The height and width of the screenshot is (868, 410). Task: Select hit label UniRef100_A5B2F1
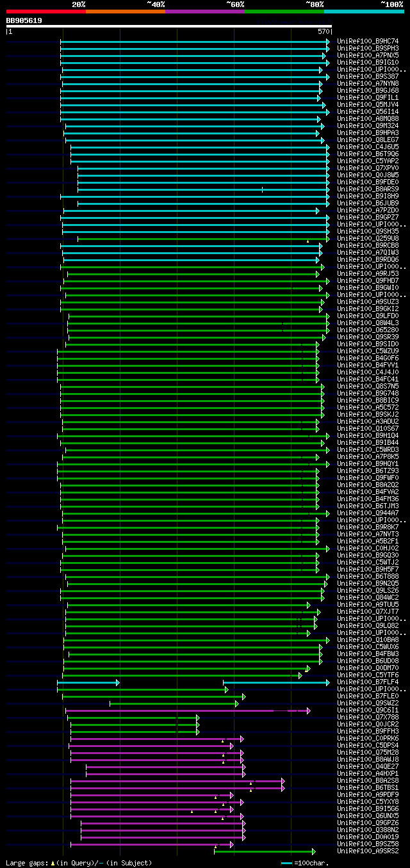click(x=368, y=542)
